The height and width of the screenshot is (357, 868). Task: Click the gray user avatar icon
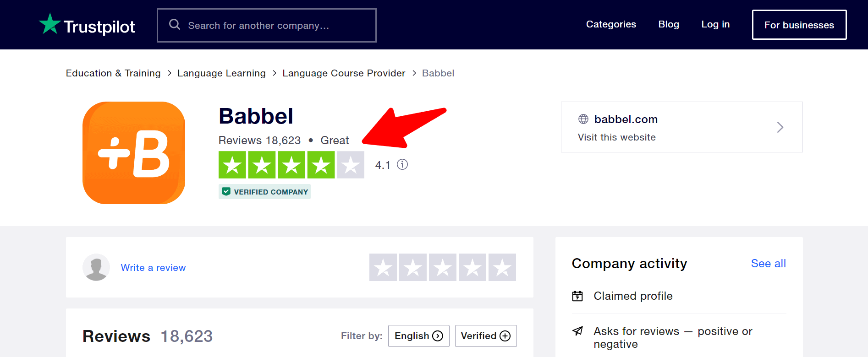[96, 267]
